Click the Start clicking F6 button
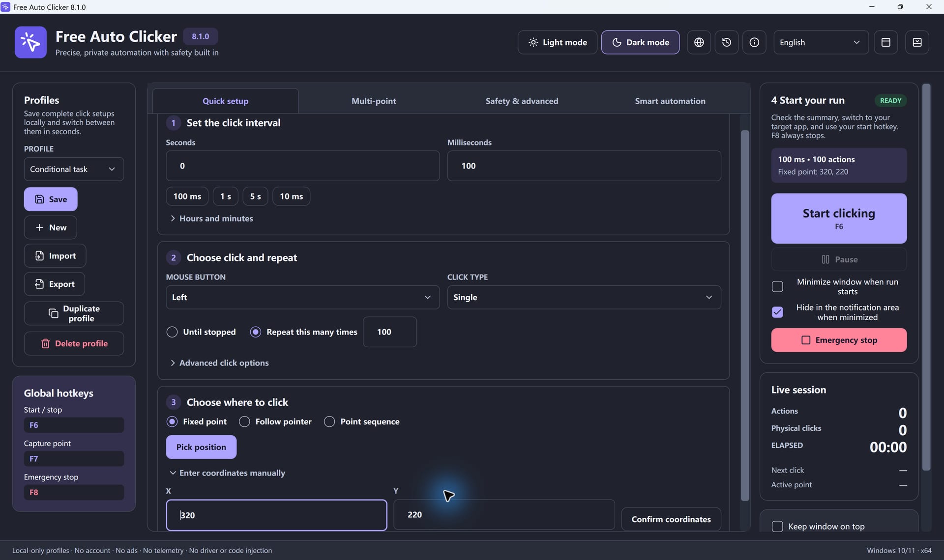Image resolution: width=944 pixels, height=560 pixels. pos(839,218)
